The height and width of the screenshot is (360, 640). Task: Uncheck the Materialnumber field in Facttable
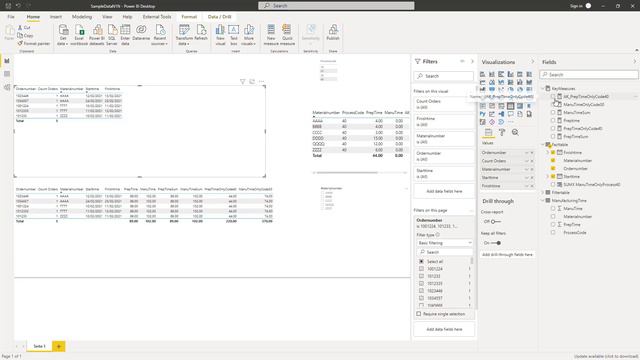553,160
